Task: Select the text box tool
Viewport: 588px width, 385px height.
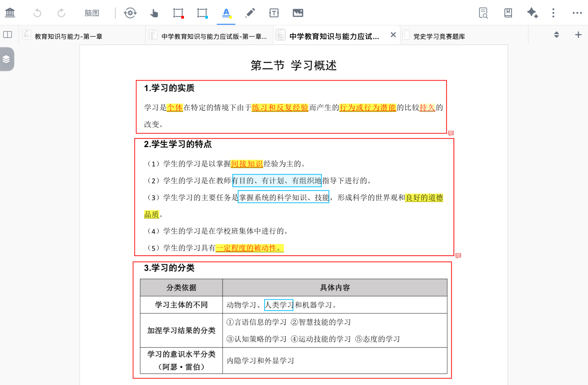Action: (274, 13)
